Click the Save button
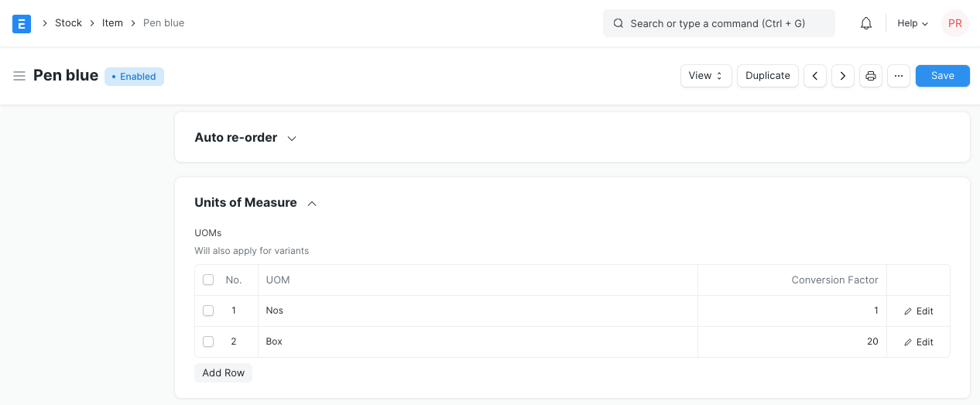The image size is (980, 405). point(942,76)
